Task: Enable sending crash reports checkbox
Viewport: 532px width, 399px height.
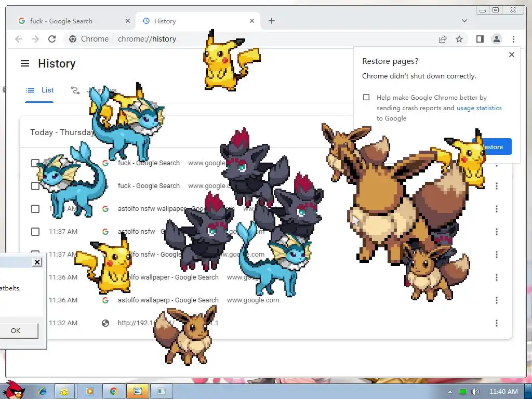Action: (x=366, y=97)
